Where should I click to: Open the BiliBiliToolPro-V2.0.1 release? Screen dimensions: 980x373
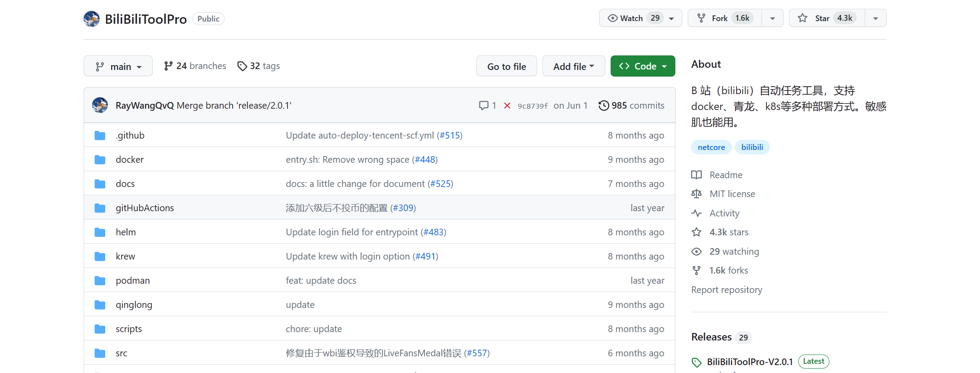[x=749, y=362]
